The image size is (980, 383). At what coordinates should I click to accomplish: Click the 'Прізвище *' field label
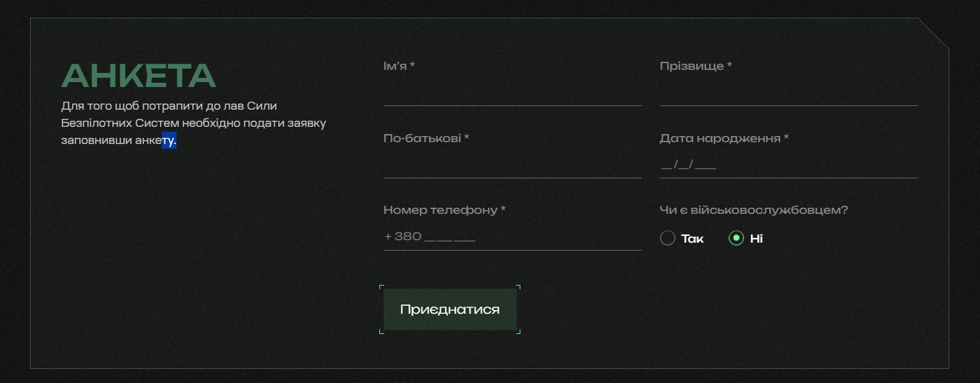pyautogui.click(x=696, y=66)
